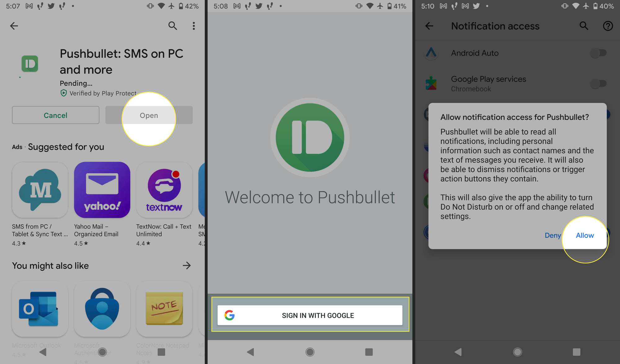Viewport: 620px width, 364px height.
Task: Open the Microsoft Authenticator app tile
Action: [102, 309]
